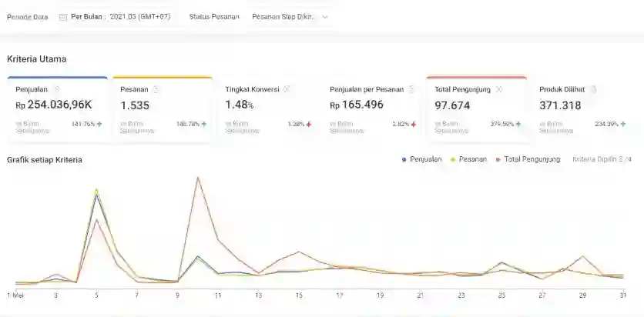Toggle the Penjualan metric card

58,109
